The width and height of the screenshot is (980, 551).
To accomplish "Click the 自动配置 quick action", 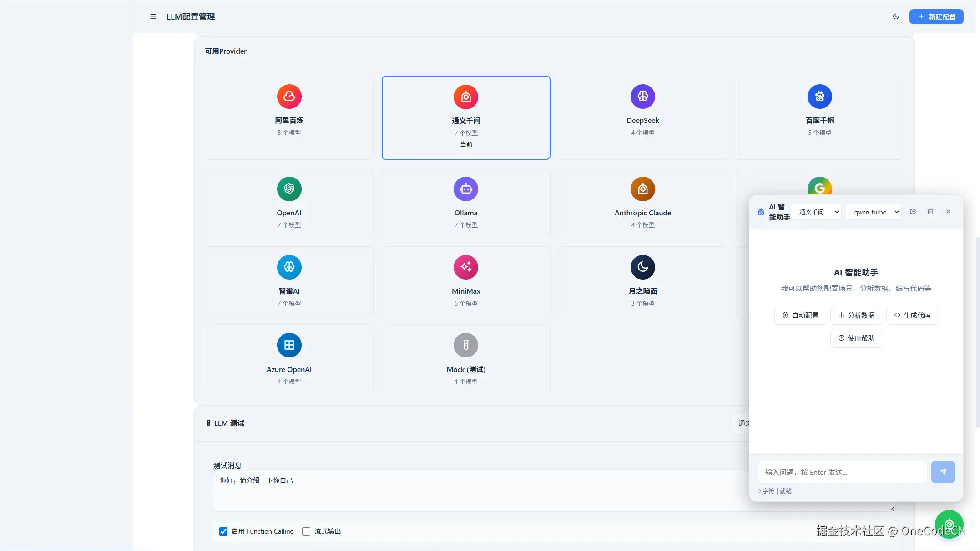I will click(800, 315).
